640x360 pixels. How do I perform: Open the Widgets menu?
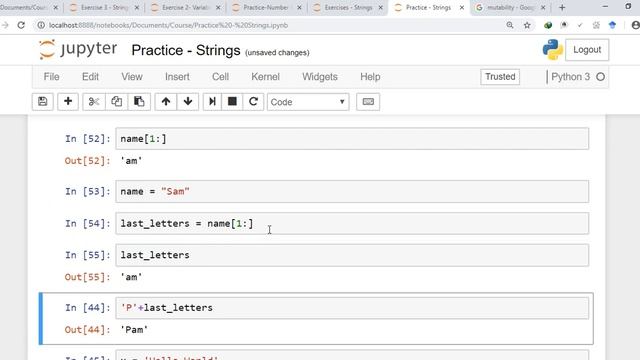320,77
